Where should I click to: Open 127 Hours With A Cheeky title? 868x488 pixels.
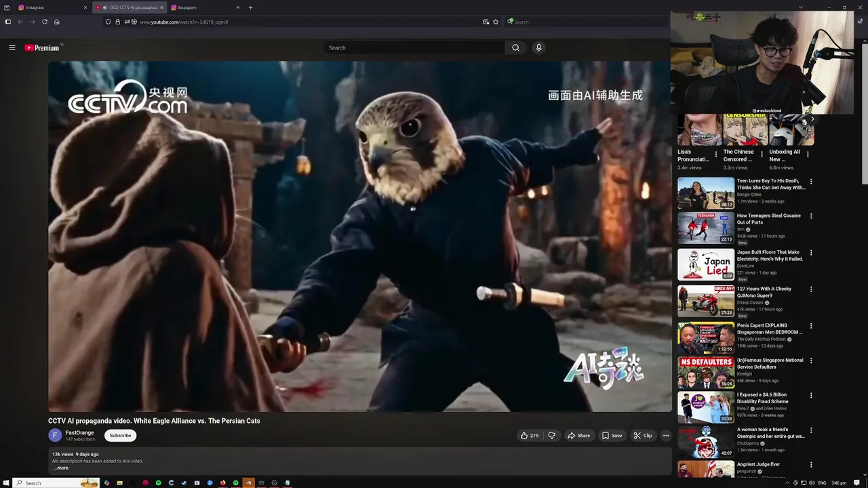764,292
